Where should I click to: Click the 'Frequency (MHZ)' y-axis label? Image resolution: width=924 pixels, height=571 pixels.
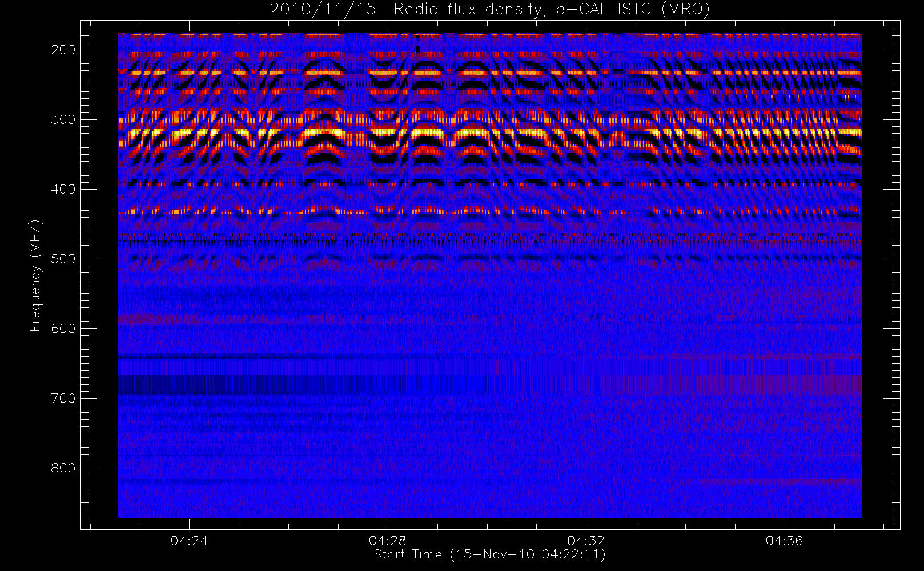(35, 275)
